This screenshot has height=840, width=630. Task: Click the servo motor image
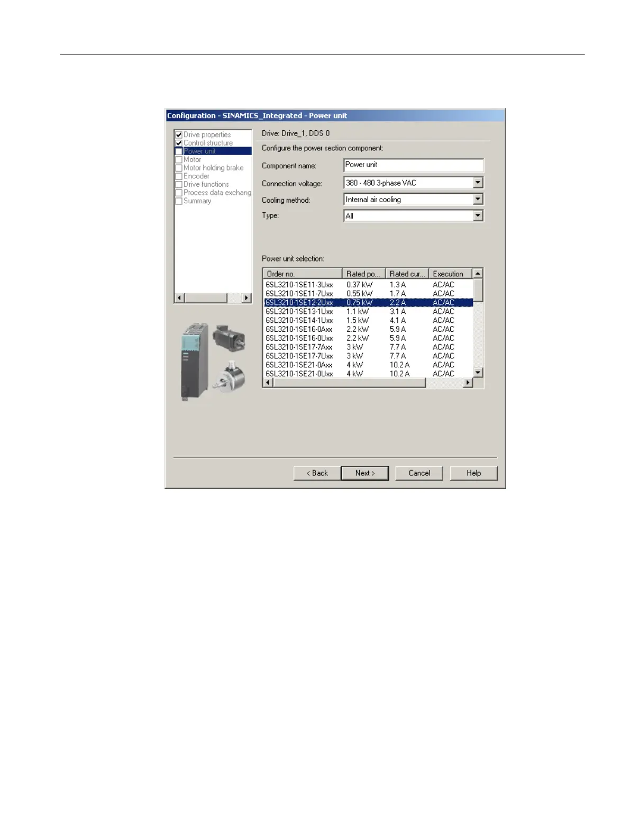click(x=229, y=337)
